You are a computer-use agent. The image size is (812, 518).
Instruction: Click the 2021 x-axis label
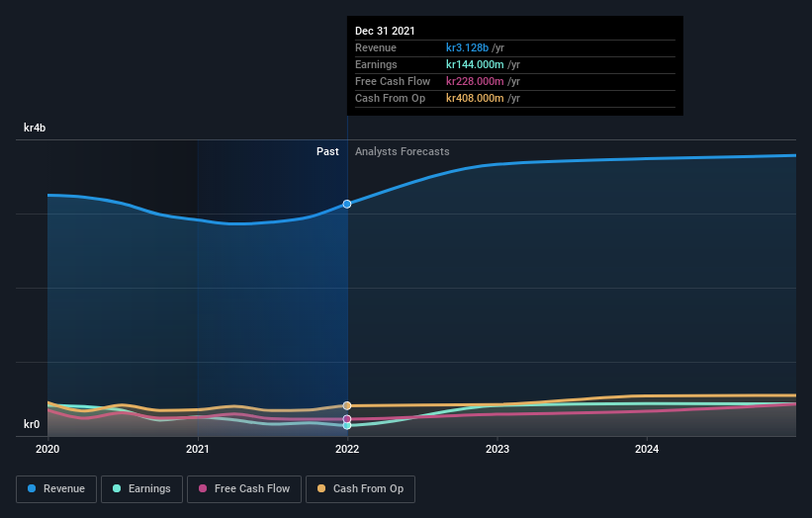click(x=197, y=449)
